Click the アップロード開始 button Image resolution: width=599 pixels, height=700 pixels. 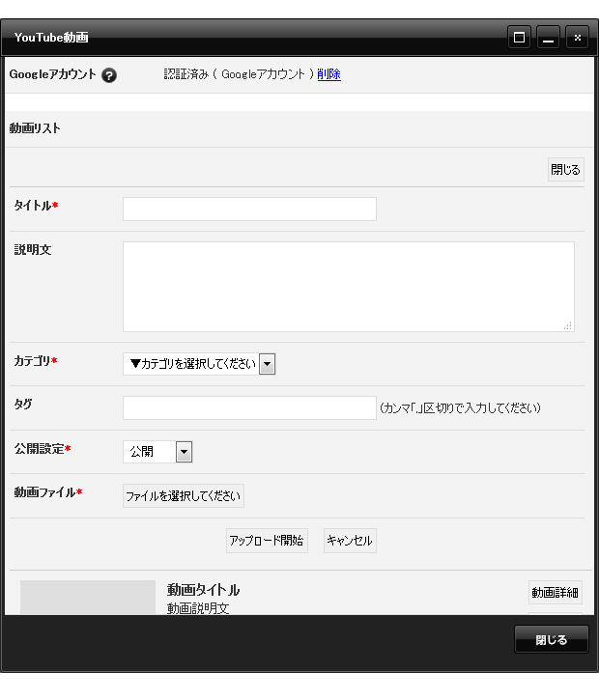267,541
